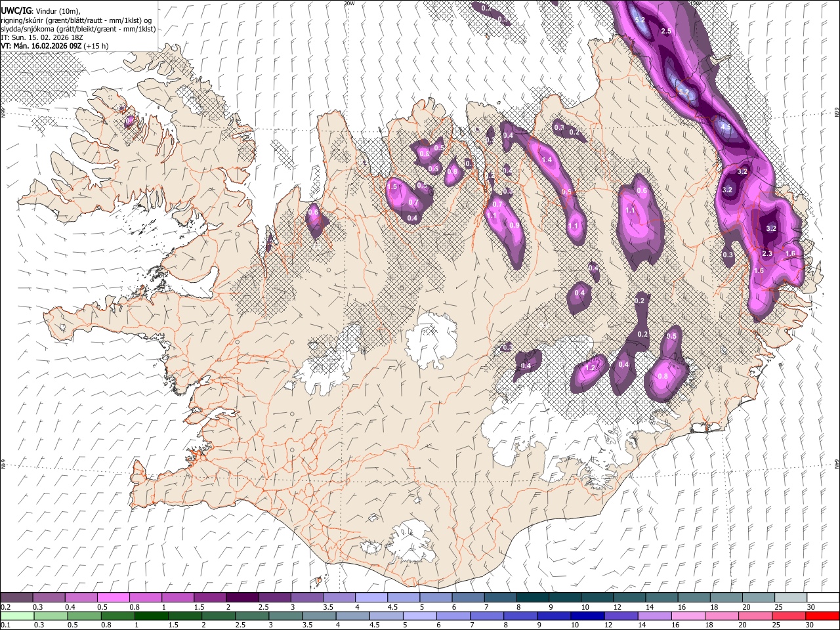Click lower legend swatch between 8 and 9
The image size is (840, 630).
pyautogui.click(x=520, y=616)
